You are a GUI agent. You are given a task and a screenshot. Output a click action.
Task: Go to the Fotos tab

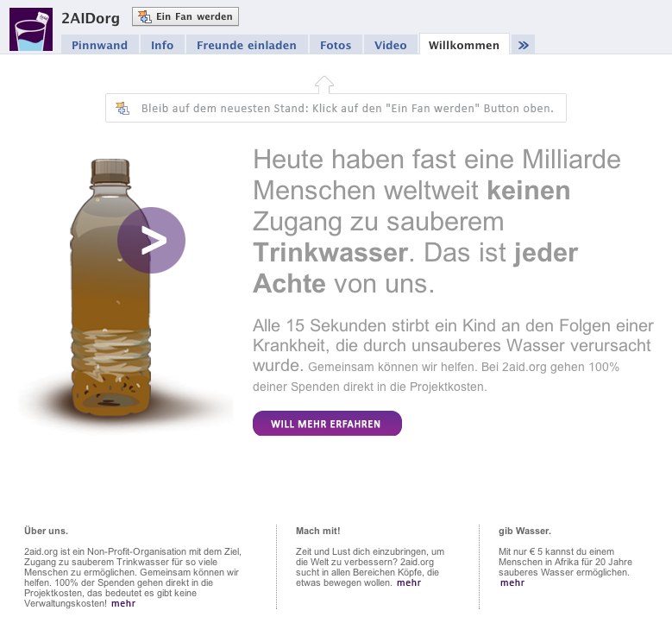tap(336, 46)
